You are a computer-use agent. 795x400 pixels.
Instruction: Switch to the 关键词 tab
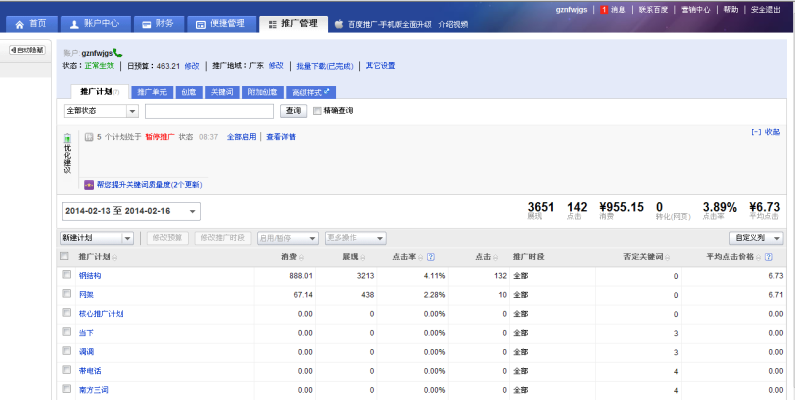[219, 92]
